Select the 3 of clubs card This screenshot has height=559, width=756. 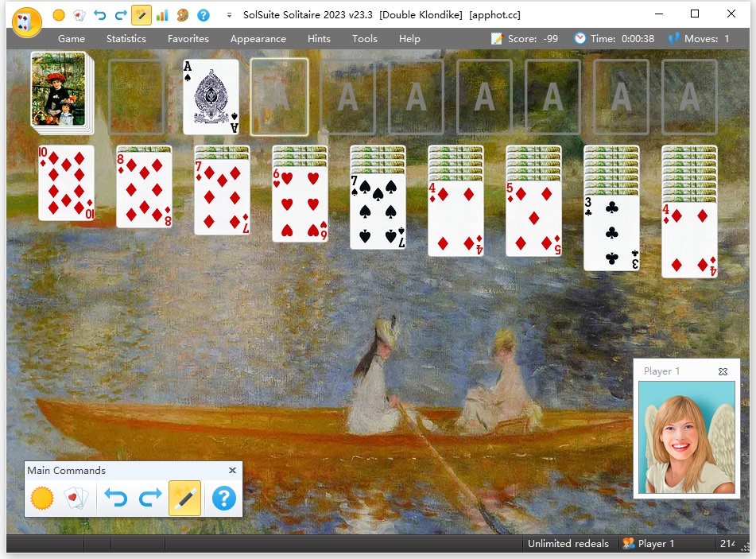[612, 233]
